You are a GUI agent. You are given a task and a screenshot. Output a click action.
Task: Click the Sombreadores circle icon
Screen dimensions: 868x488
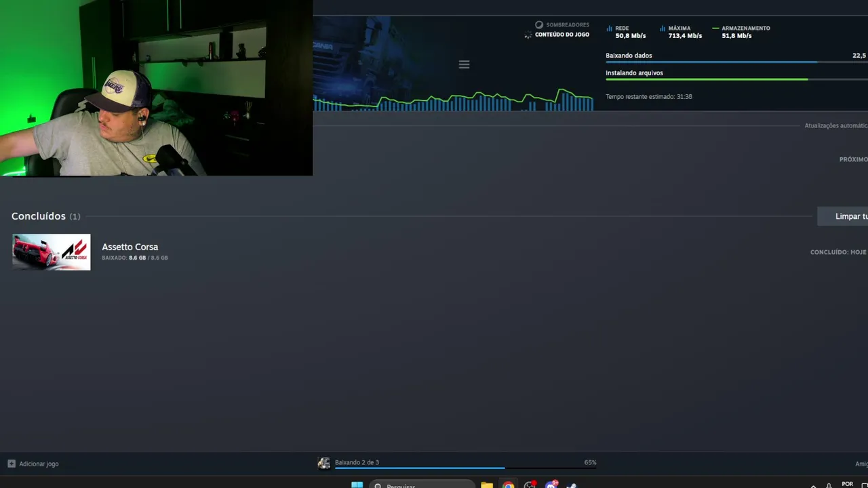[x=539, y=25]
